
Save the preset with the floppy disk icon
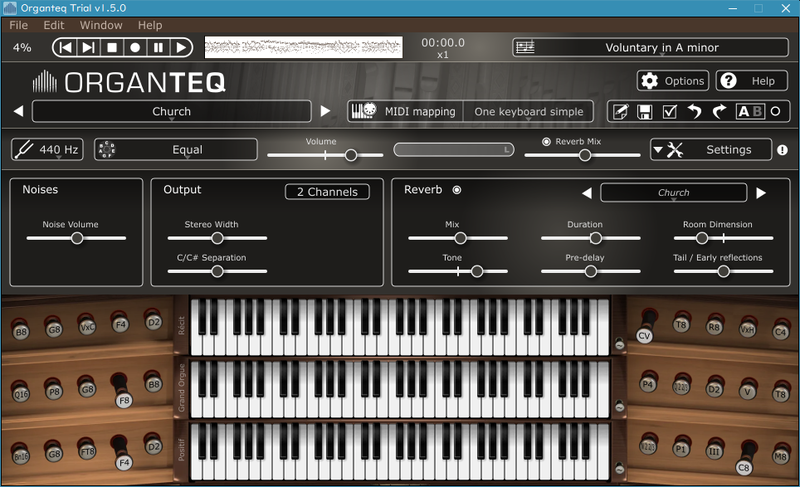click(x=645, y=111)
